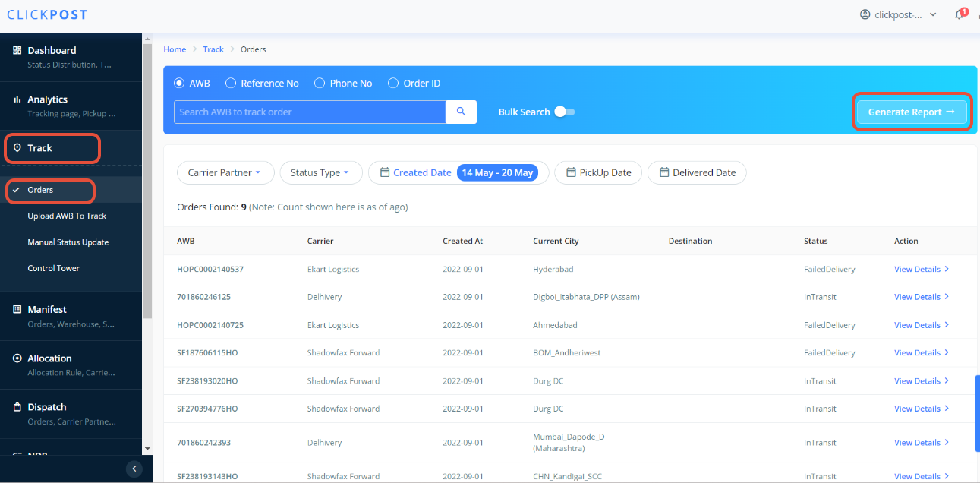Screen dimensions: 980x483
Task: Click calendar icon on Created Date filter
Action: [x=385, y=172]
